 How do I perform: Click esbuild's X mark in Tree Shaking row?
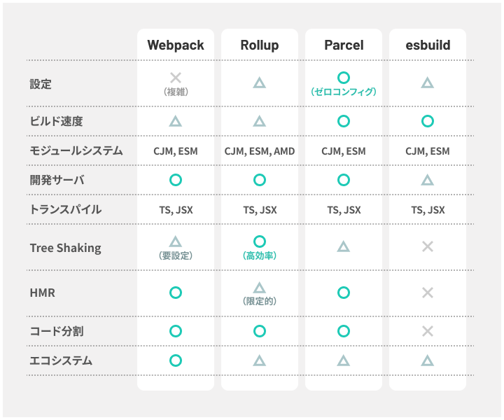point(428,247)
